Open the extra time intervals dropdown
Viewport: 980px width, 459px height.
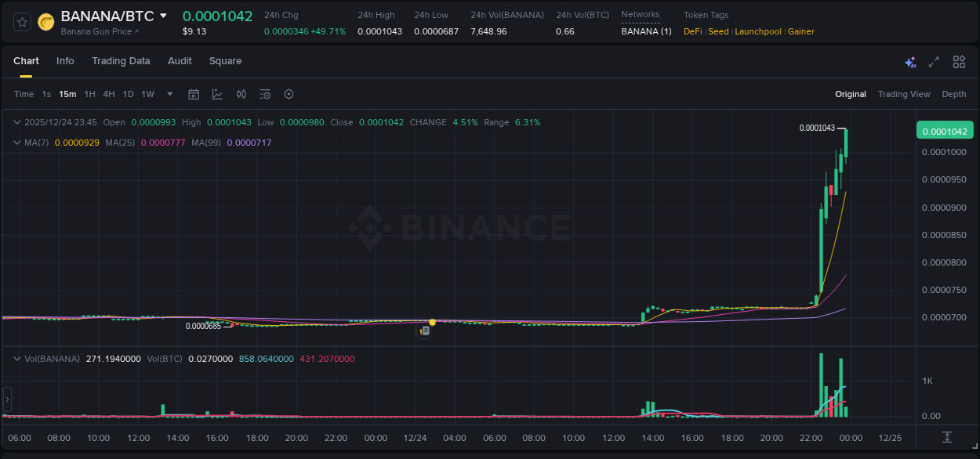[169, 94]
